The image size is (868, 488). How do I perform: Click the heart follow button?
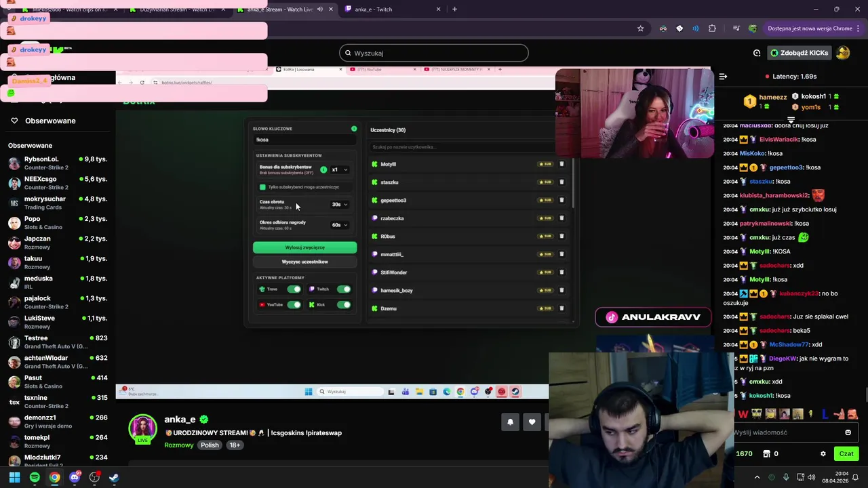(x=532, y=422)
